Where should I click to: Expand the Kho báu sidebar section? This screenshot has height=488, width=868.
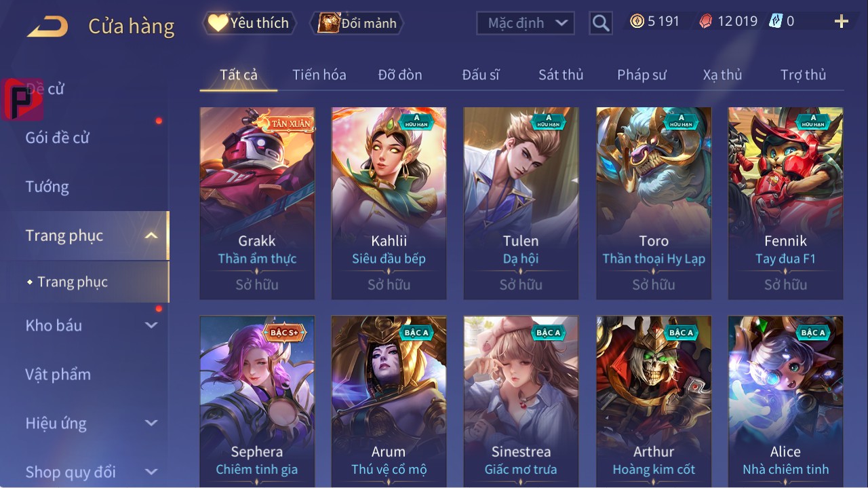tap(151, 325)
